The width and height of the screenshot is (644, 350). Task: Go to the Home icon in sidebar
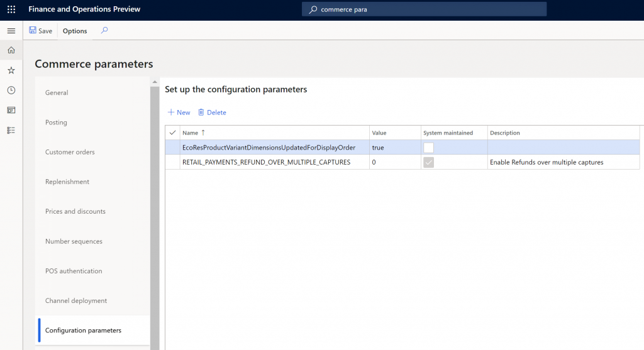11,50
